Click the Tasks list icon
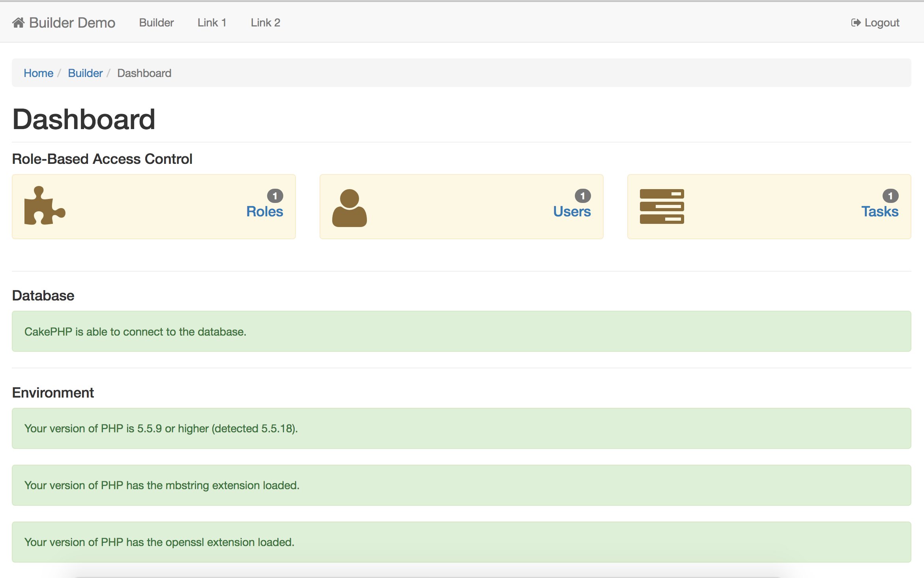 (662, 206)
